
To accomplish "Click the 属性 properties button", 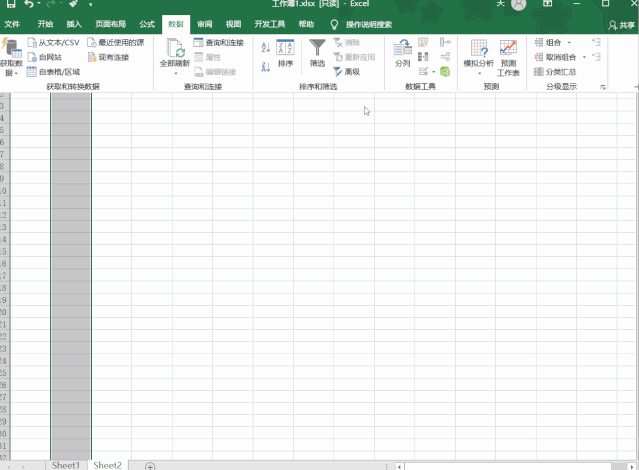I will click(x=208, y=57).
